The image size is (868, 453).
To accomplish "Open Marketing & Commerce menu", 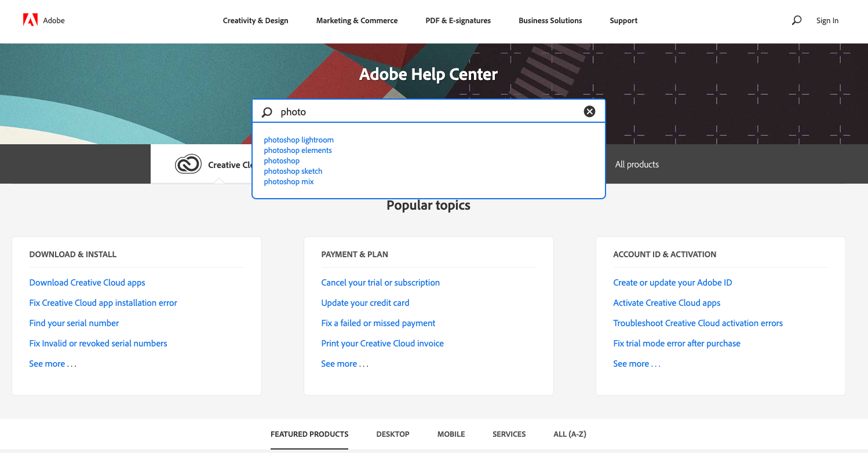I will click(x=357, y=20).
